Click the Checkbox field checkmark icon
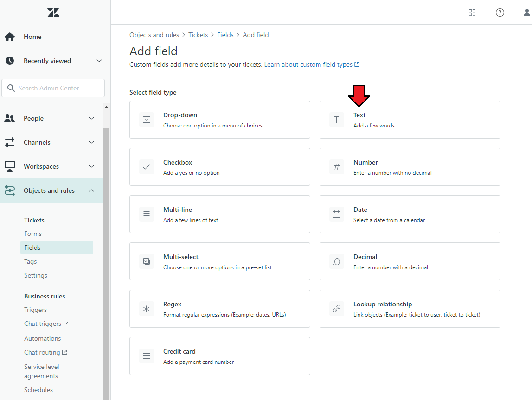The height and width of the screenshot is (400, 532). (147, 167)
